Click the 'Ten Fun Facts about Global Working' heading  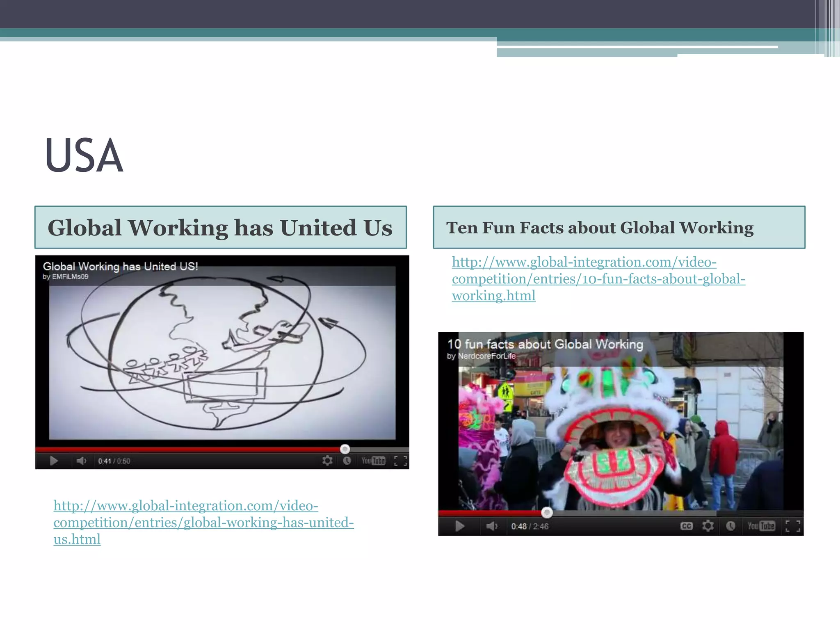600,228
